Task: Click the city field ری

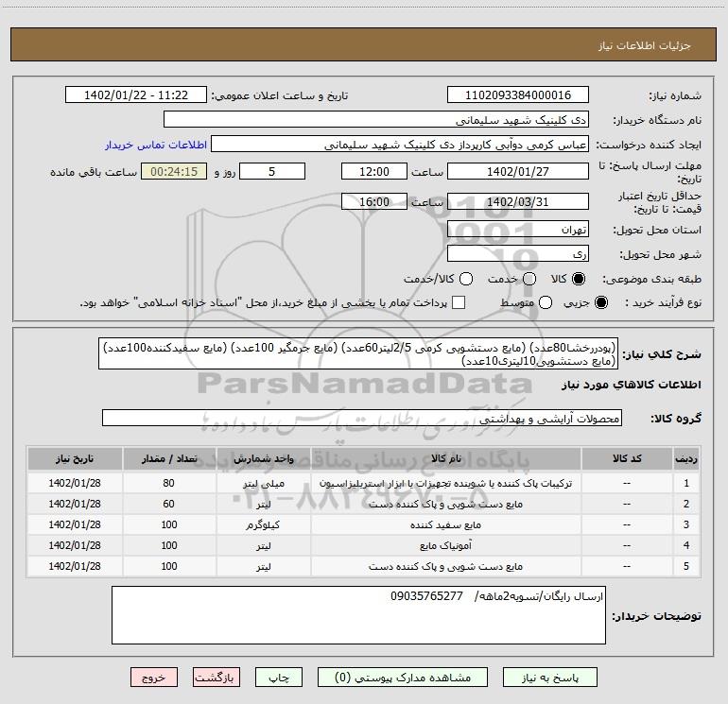Action: point(518,253)
